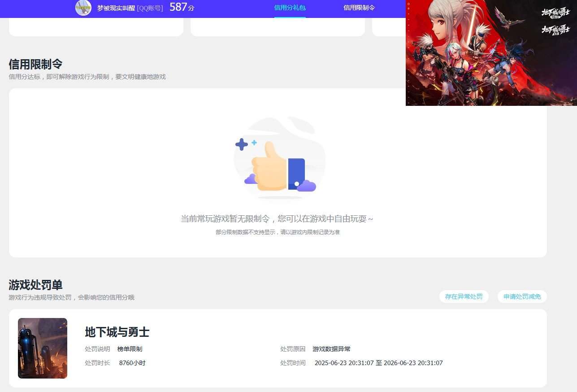Click the 587 credit score value
The height and width of the screenshot is (392, 577).
(x=178, y=7)
